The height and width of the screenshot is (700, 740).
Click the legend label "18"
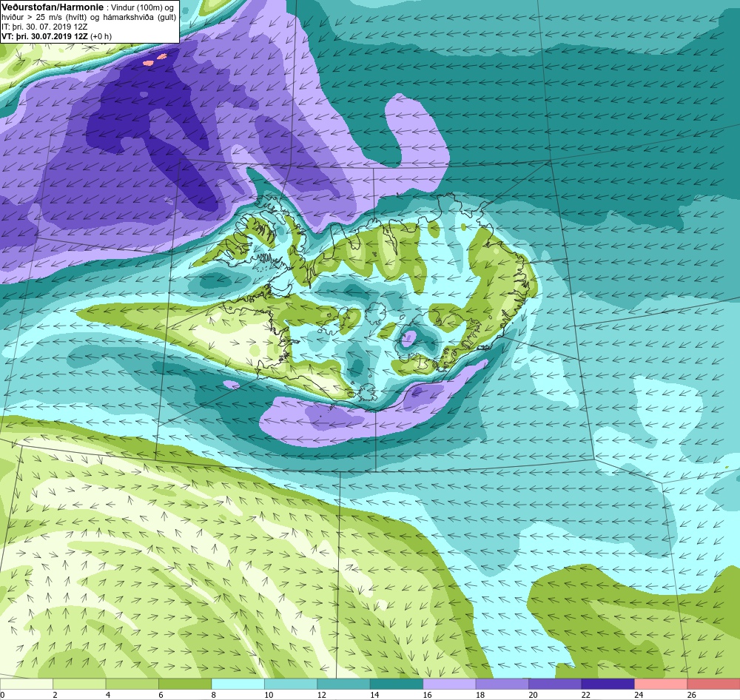[480, 695]
